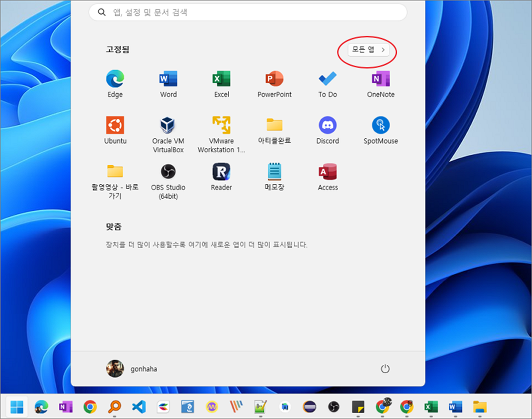Open Edge from the taskbar
This screenshot has height=419, width=532.
point(41,407)
